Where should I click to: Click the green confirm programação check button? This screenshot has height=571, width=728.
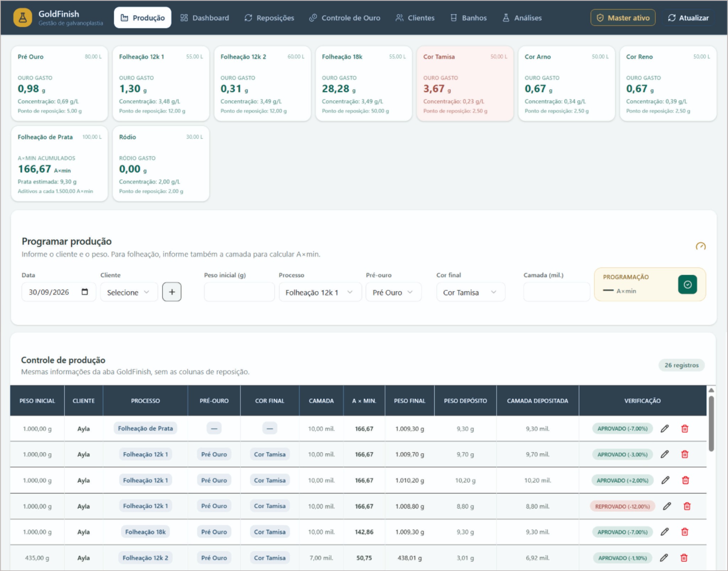pyautogui.click(x=687, y=284)
